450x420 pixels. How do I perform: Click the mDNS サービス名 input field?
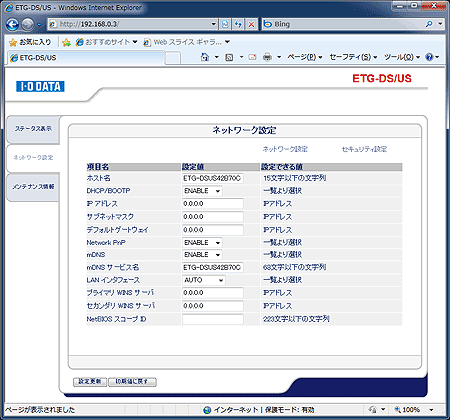point(213,267)
